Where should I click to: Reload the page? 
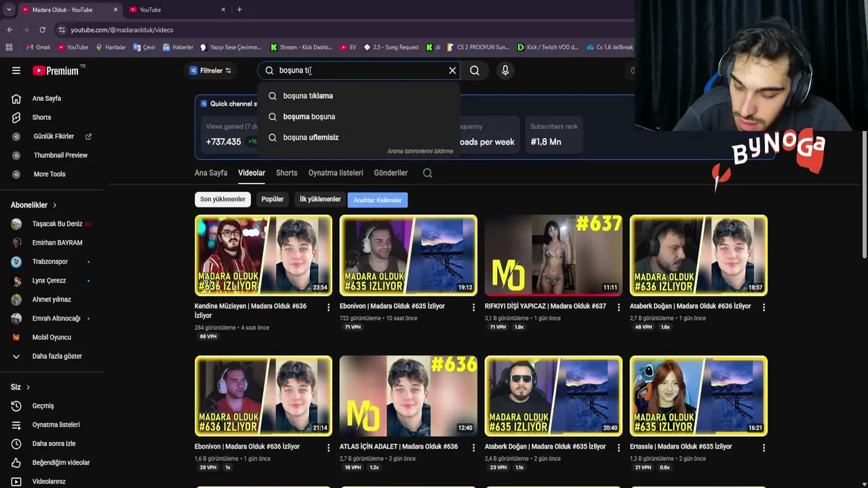(42, 30)
